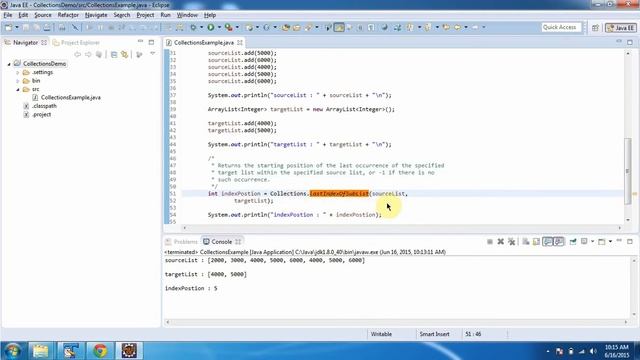Image resolution: width=640 pixels, height=360 pixels.
Task: Click the Quick Access field
Action: [561, 27]
